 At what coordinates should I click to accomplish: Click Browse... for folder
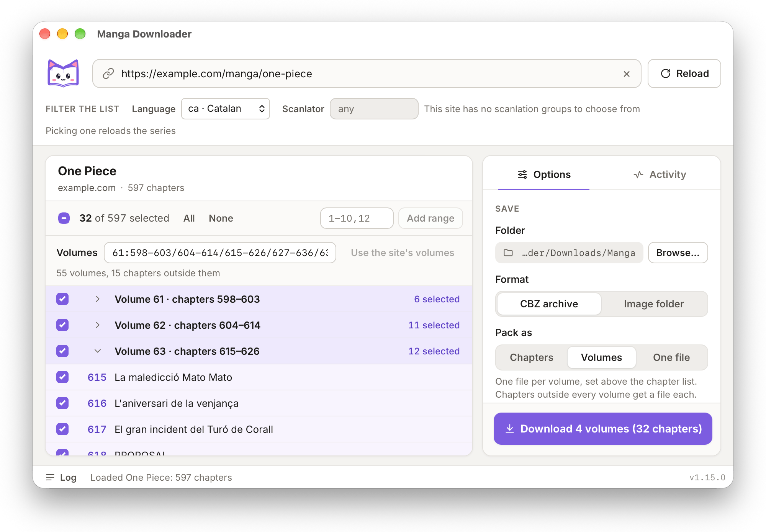click(678, 253)
